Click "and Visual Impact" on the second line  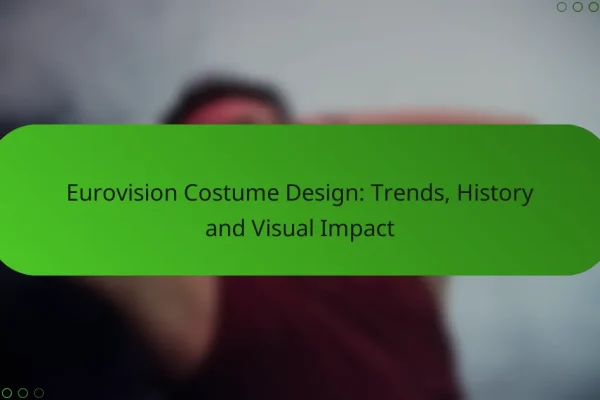300,228
